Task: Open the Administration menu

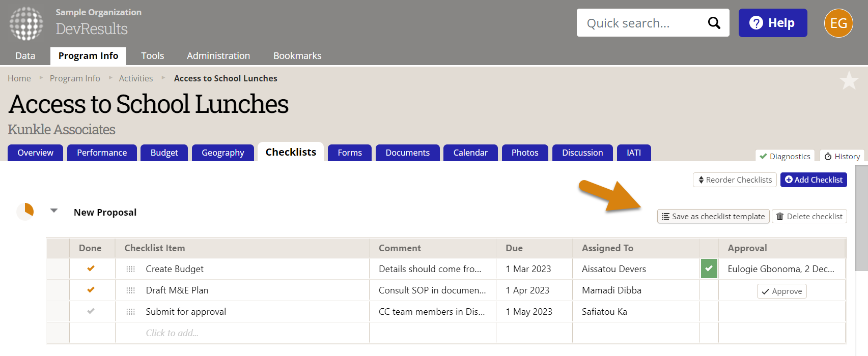Action: tap(218, 55)
